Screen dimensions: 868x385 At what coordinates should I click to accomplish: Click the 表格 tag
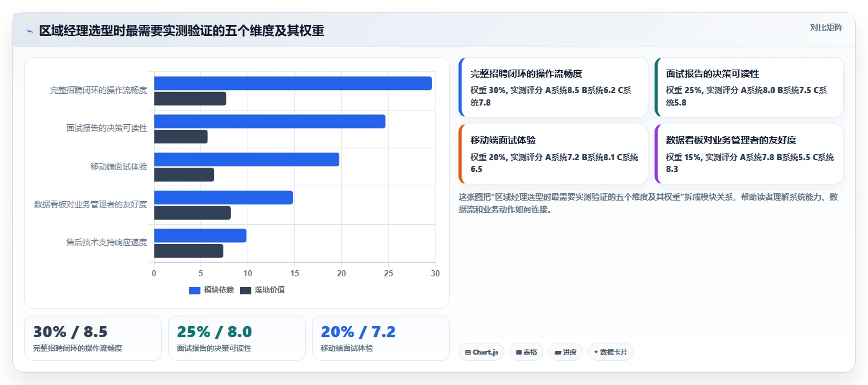[x=526, y=352]
